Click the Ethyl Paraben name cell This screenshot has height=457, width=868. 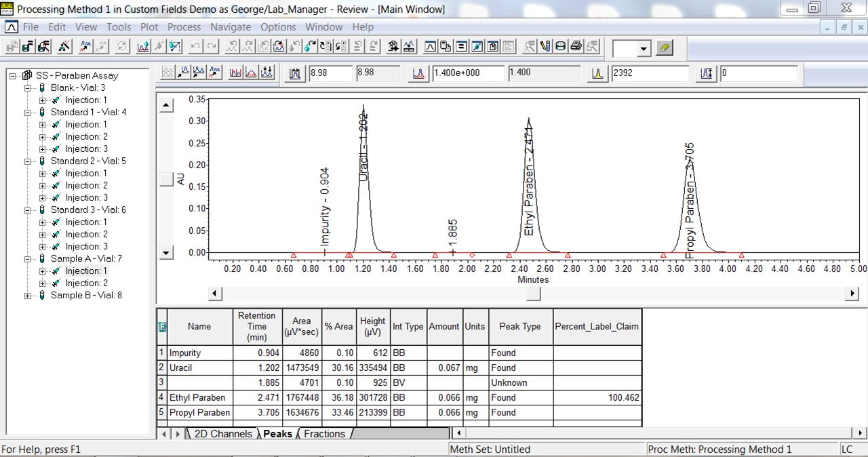200,398
